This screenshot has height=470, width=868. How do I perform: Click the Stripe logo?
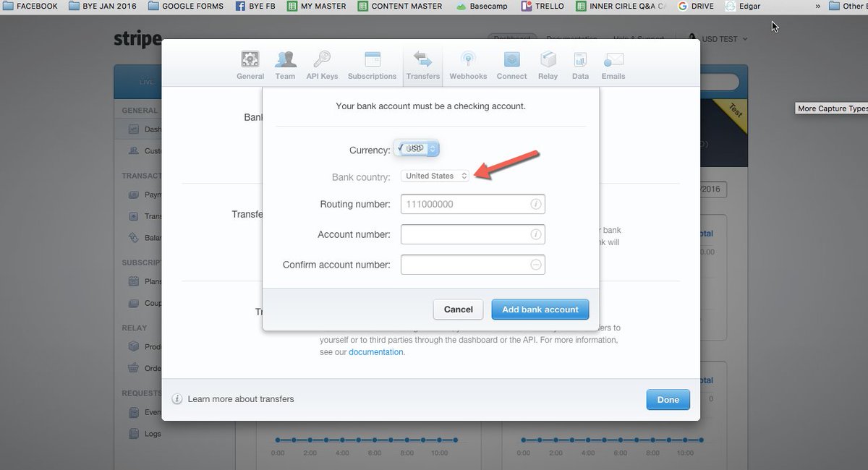click(x=137, y=38)
